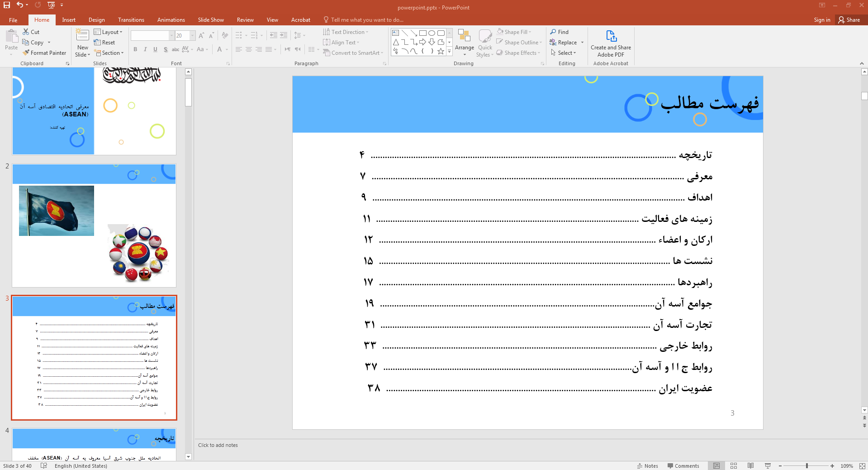Align text left
Image resolution: width=868 pixels, height=470 pixels.
[239, 49]
